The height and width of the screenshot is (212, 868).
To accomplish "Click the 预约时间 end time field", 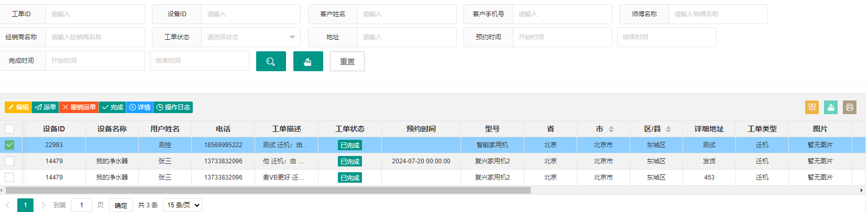I will pyautogui.click(x=667, y=37).
